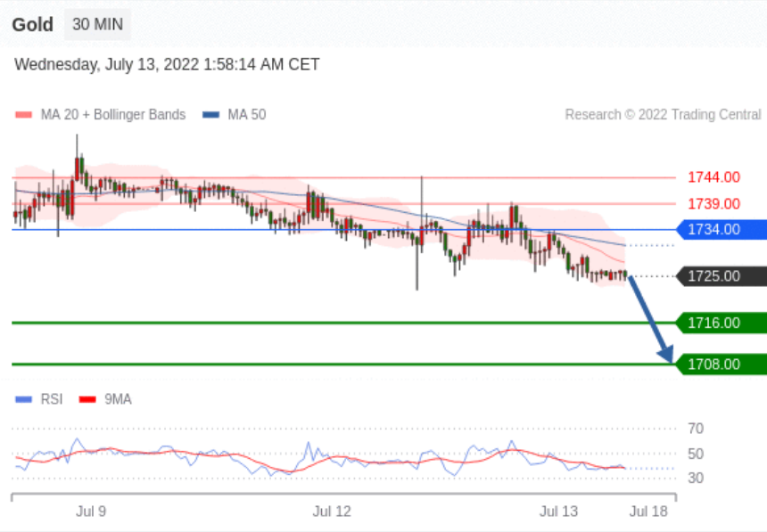Click the blue 1734.00 pivot tag
Image resolution: width=767 pixels, height=532 pixels.
tap(722, 229)
